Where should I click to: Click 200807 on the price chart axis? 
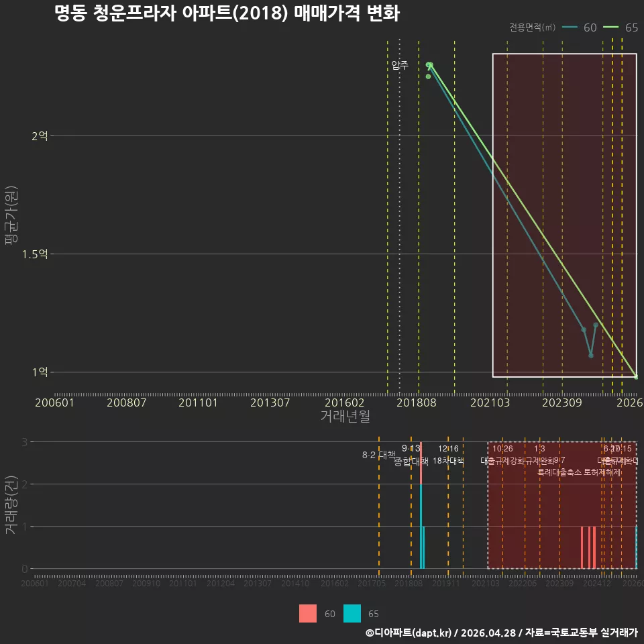click(127, 402)
